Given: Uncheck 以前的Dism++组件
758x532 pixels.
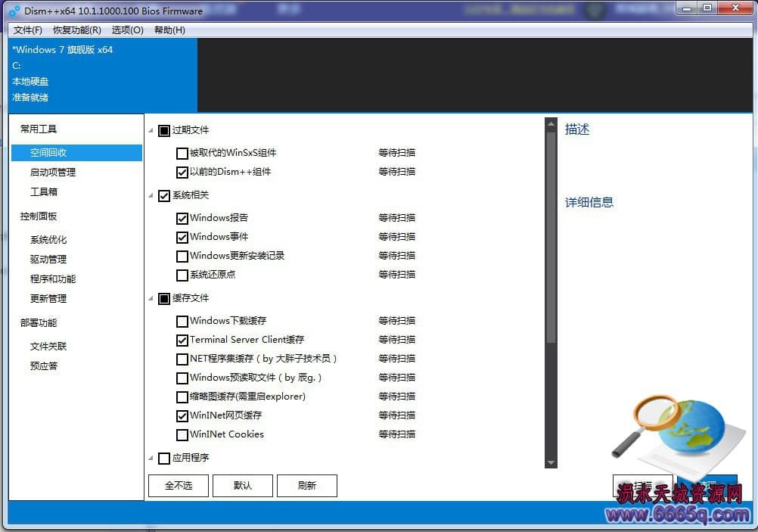Looking at the screenshot, I should 182,173.
